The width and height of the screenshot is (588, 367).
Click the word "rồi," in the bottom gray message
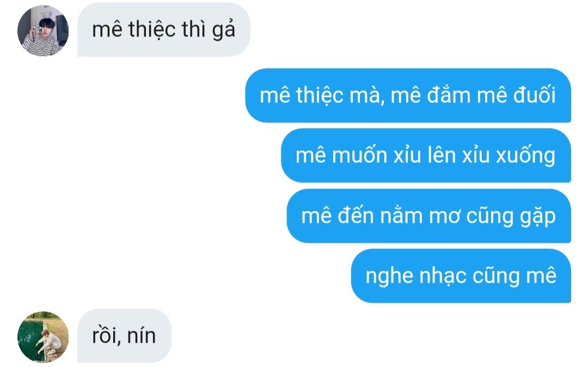click(x=107, y=336)
